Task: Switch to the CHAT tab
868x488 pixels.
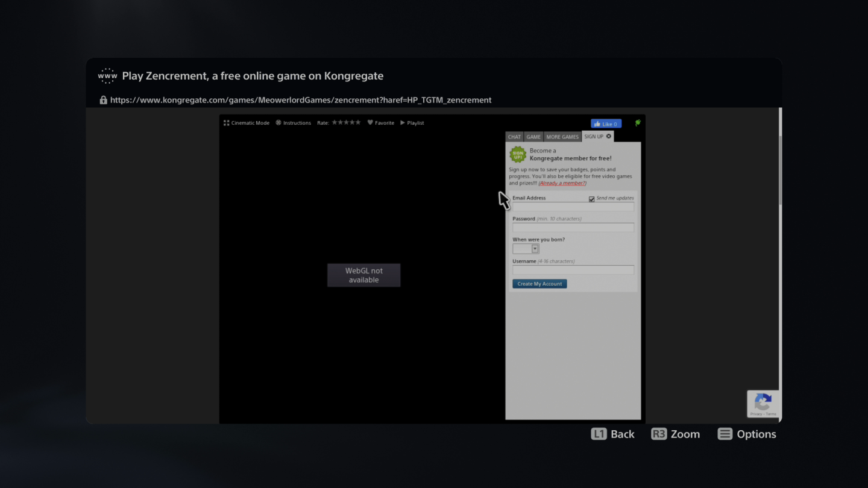Action: 514,136
